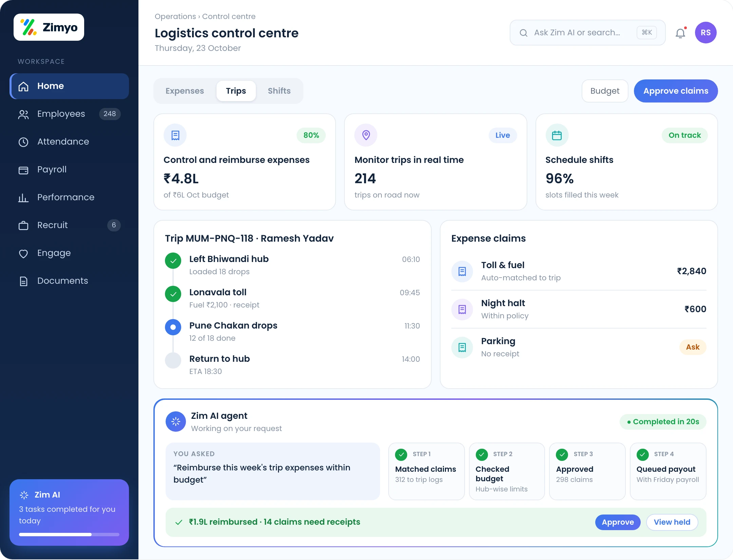Open the Documents section
Image resolution: width=733 pixels, height=560 pixels.
point(69,281)
